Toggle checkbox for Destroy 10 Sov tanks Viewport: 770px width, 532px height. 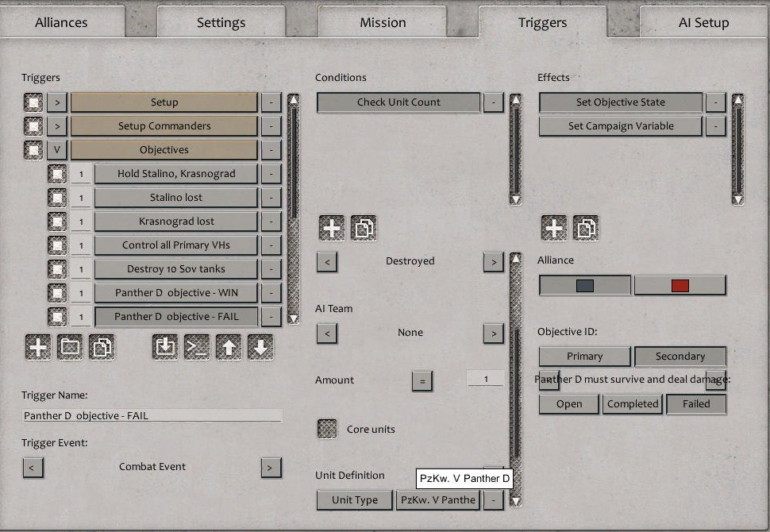57,269
